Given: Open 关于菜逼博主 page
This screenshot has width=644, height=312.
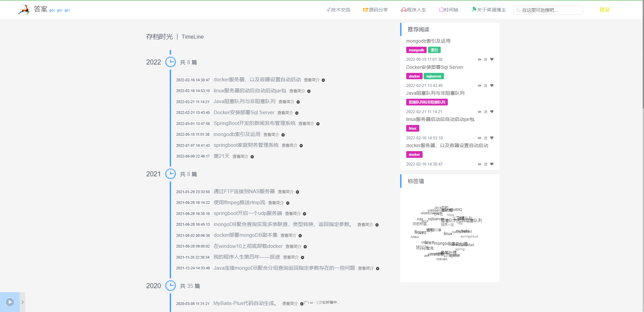Looking at the screenshot, I should (489, 10).
